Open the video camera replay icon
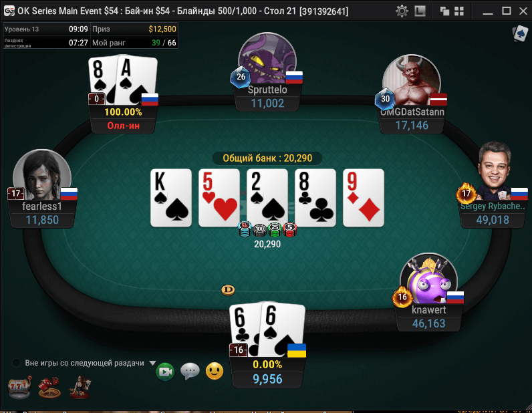The width and height of the screenshot is (532, 413). (x=165, y=372)
